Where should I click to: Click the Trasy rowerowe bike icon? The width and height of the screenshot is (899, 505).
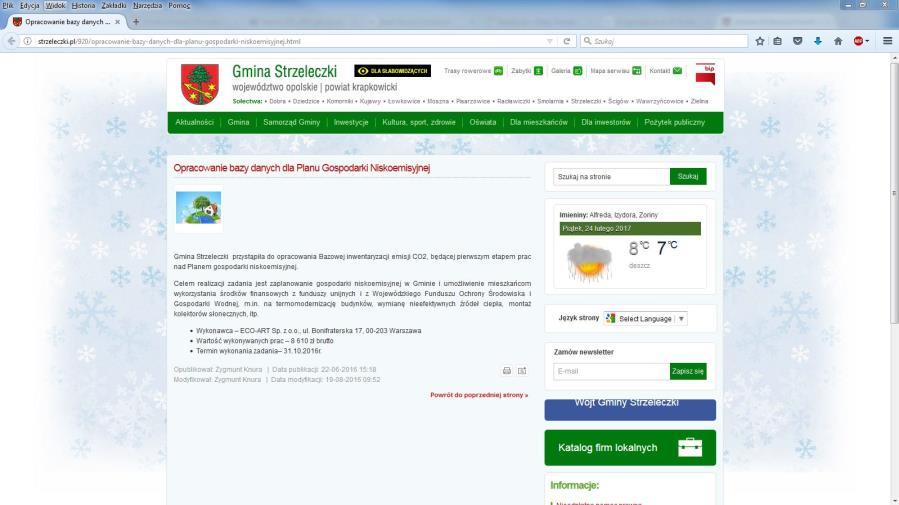coord(498,71)
